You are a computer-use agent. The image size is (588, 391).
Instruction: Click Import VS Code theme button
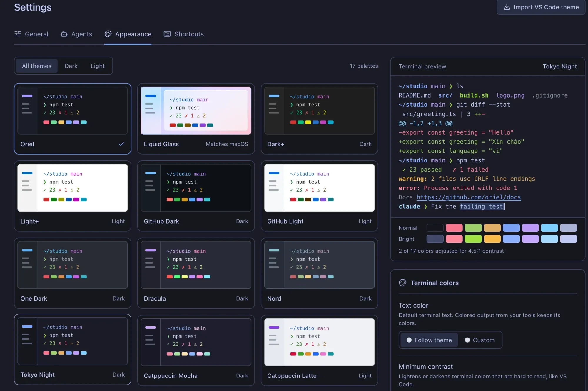[541, 7]
